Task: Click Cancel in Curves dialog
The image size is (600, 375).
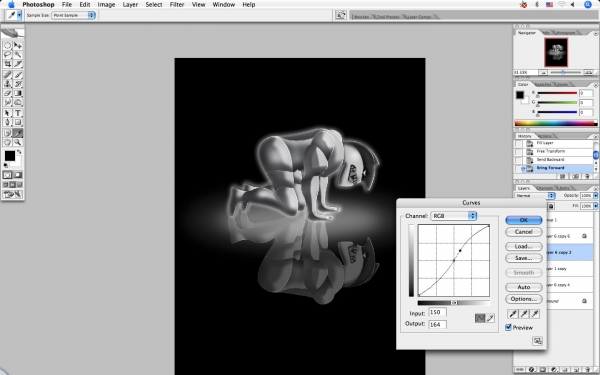Action: (x=523, y=232)
